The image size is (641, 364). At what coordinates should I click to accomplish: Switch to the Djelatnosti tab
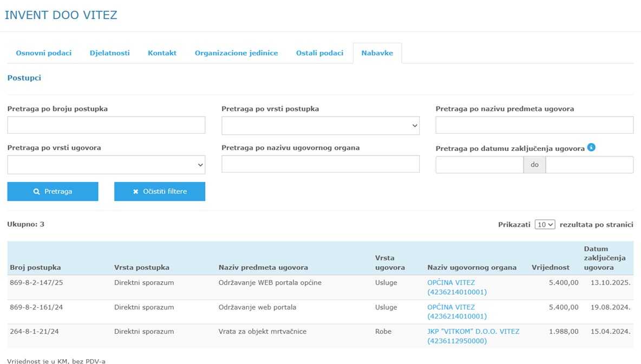[109, 53]
